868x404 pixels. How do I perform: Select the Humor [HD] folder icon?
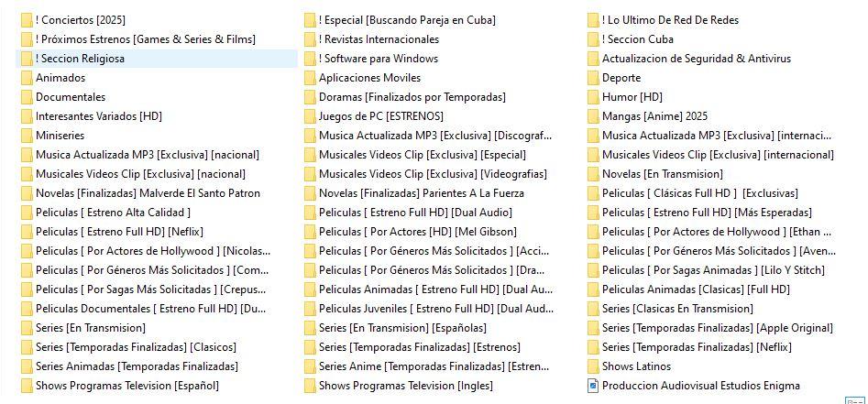(x=593, y=97)
